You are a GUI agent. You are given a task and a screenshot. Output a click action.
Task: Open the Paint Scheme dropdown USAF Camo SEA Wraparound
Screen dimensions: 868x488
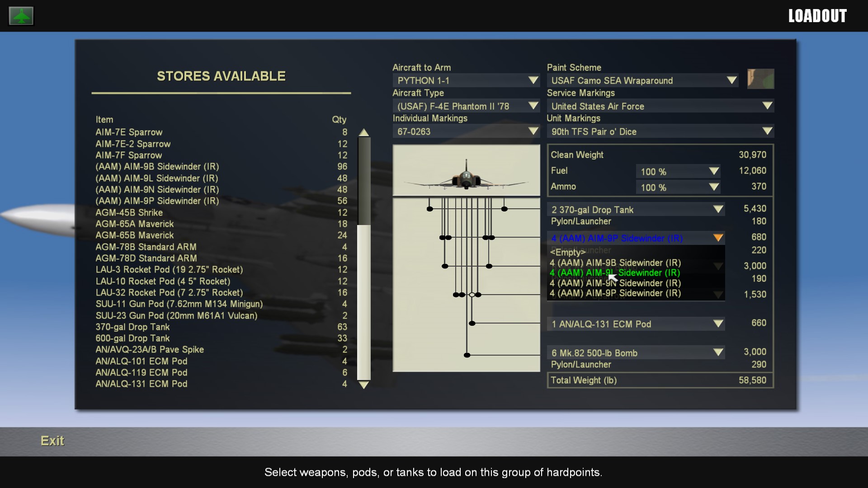[642, 80]
